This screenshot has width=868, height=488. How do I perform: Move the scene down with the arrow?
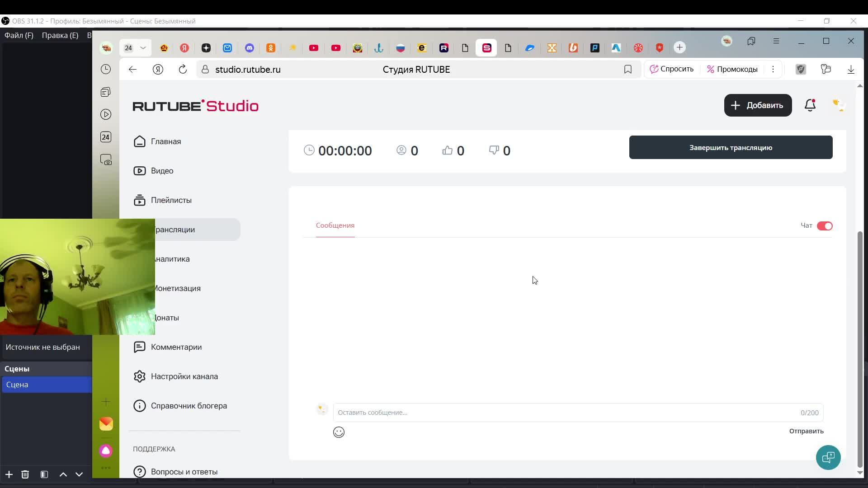pos(79,474)
